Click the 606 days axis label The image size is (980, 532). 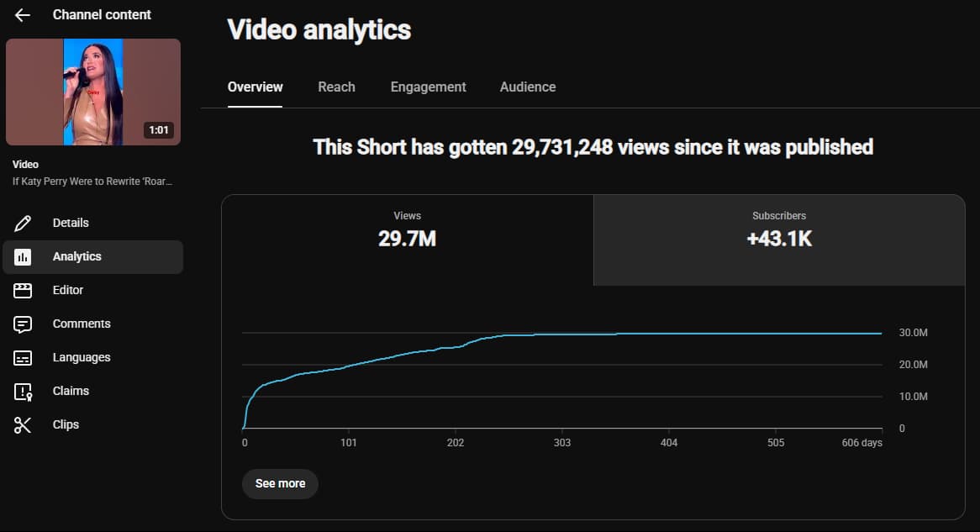861,443
